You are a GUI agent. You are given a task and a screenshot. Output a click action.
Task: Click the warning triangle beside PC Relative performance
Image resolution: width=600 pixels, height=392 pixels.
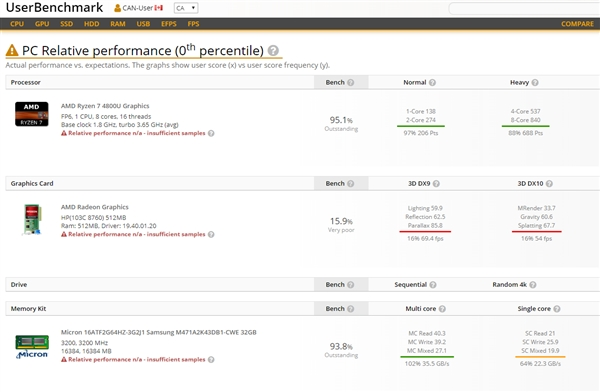pyautogui.click(x=12, y=50)
